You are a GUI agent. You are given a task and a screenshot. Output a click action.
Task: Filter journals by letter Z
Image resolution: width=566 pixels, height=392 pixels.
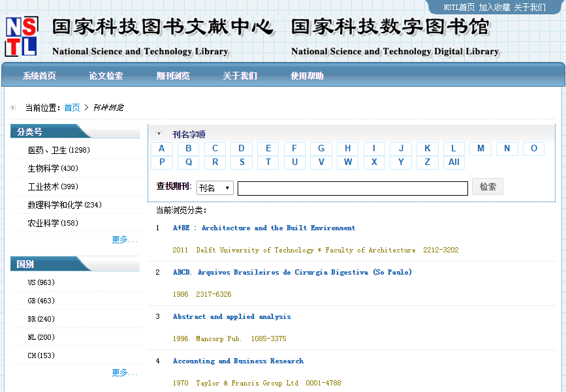point(428,162)
